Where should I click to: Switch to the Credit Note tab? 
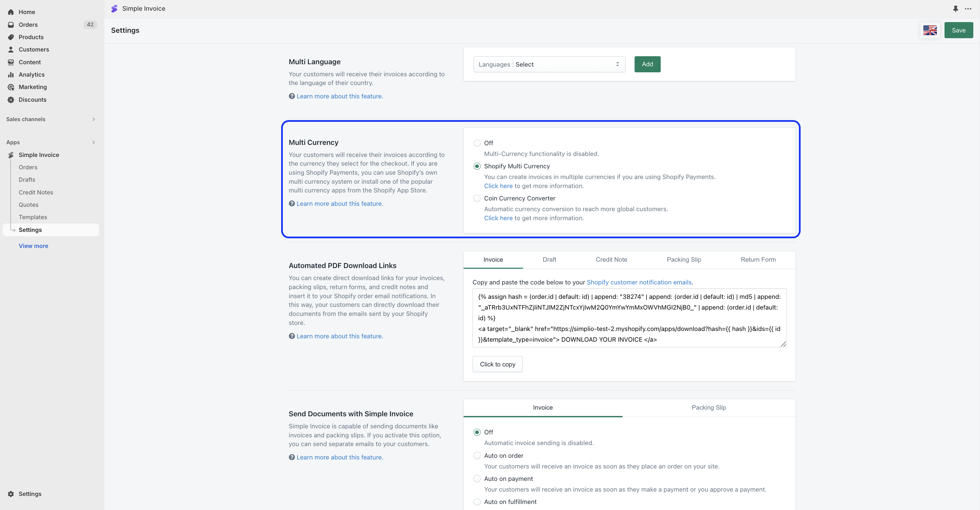point(611,259)
